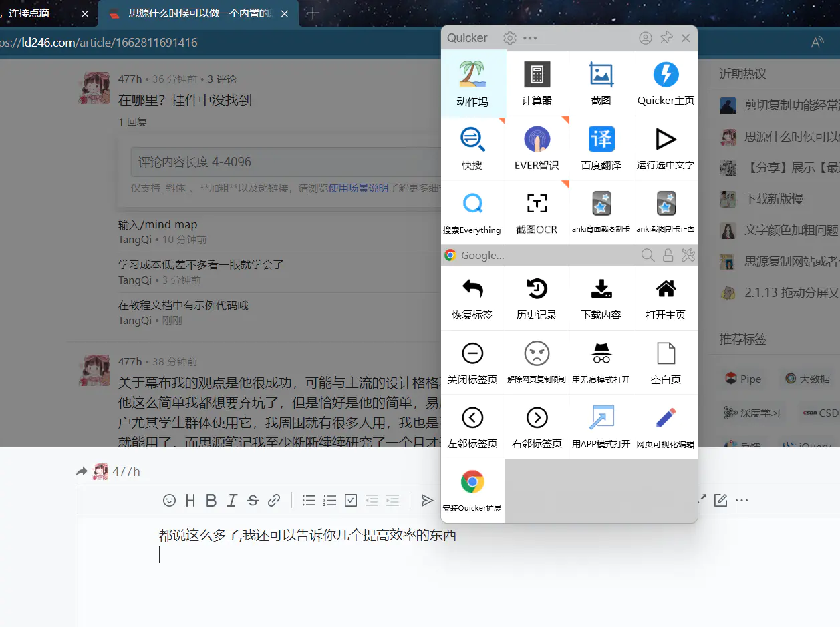Open the 动作坞 action in Quicker
Screen dimensions: 840x627
click(473, 83)
